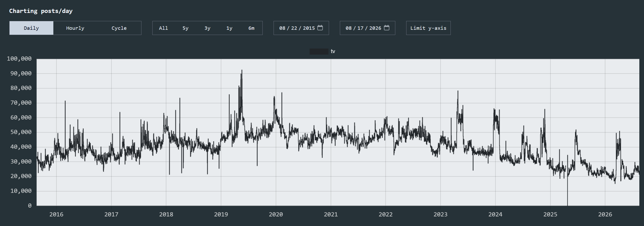This screenshot has width=644, height=226.
Task: Click the end date field 08/17/2026
Action: coord(368,28)
